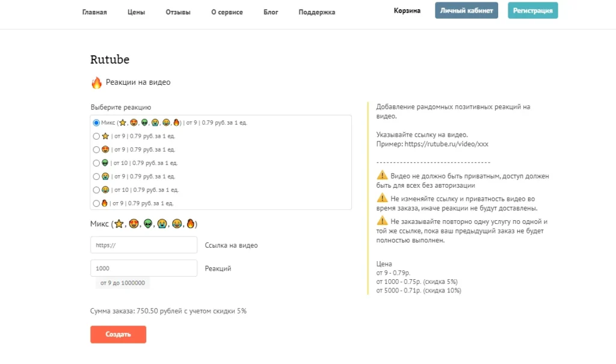Viewport: 616px width, 364px height.
Task: Click the laughing emoji in the Микс heading
Action: pyautogui.click(x=177, y=224)
